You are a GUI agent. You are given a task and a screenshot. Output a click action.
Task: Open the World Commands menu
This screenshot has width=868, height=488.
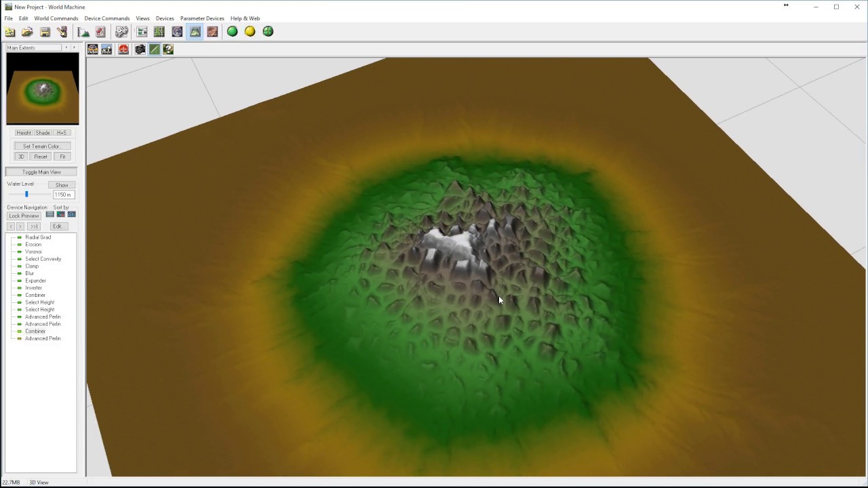(x=56, y=18)
